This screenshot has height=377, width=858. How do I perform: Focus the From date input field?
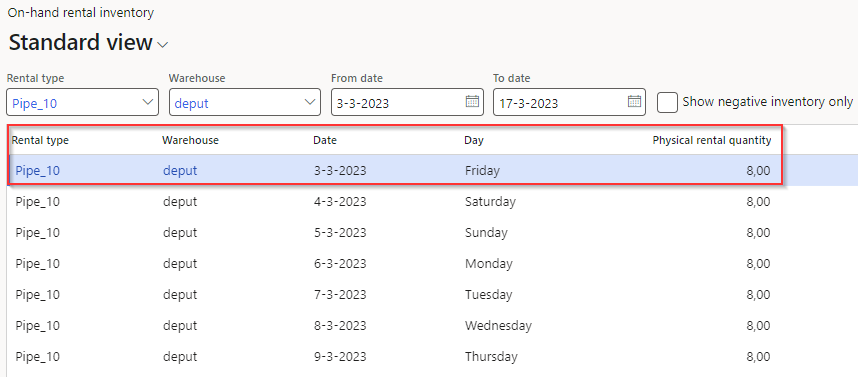398,102
